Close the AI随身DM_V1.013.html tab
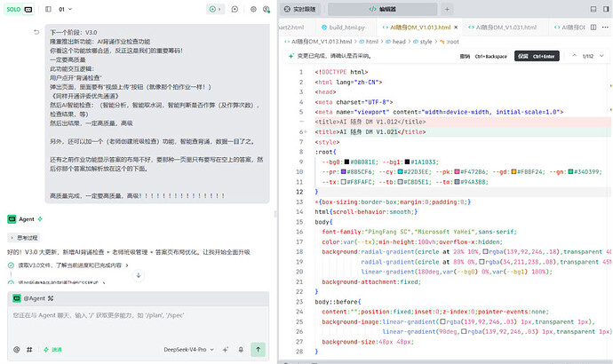Image resolution: width=613 pixels, height=364 pixels. [456, 28]
